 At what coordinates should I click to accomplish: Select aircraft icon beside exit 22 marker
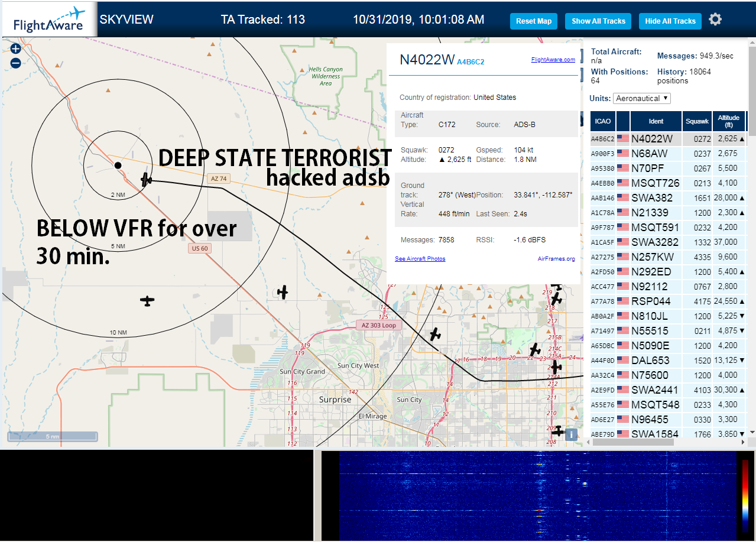coord(535,349)
